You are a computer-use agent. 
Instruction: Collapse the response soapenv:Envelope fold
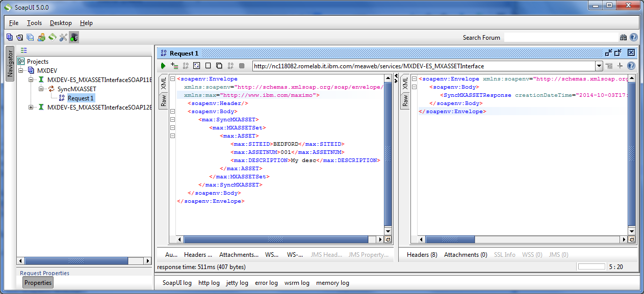414,79
